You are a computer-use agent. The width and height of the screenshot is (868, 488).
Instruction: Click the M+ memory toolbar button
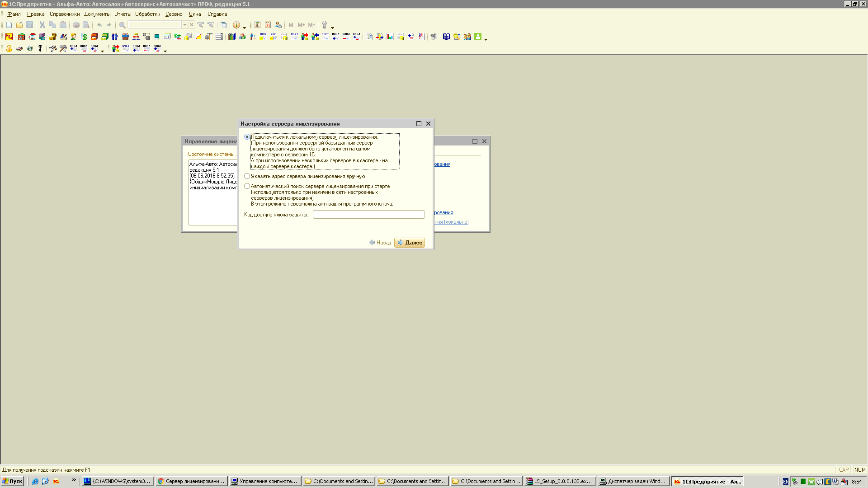point(302,25)
